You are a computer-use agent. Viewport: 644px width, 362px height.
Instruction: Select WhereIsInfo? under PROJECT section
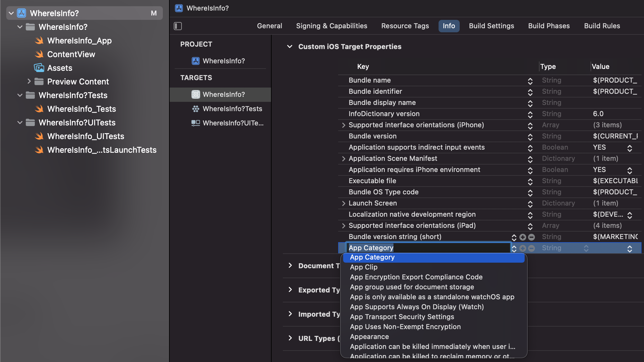coord(223,61)
